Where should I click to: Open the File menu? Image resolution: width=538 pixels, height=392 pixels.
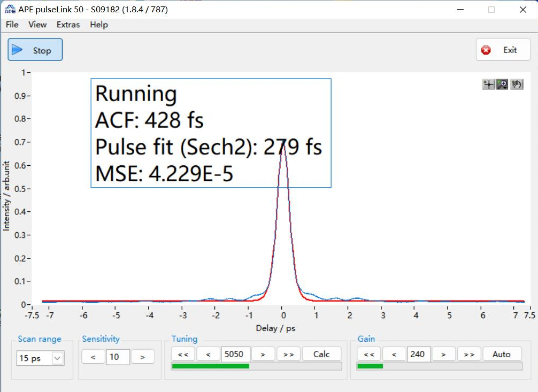12,25
